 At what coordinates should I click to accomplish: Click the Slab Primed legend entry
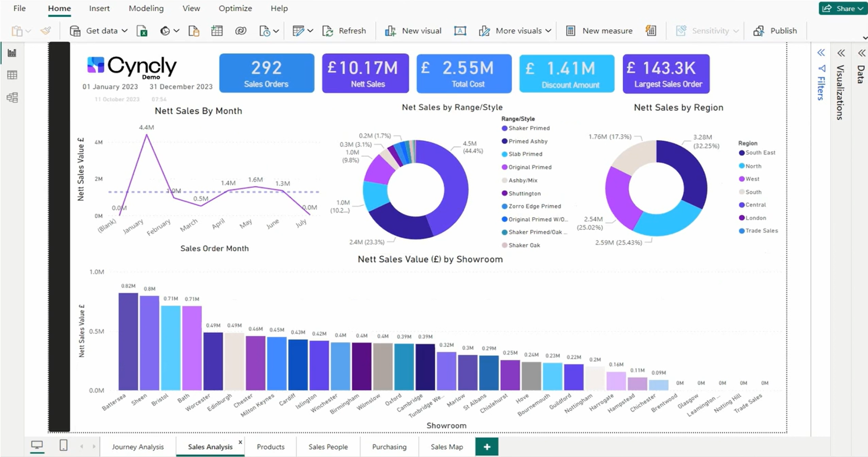pyautogui.click(x=522, y=154)
